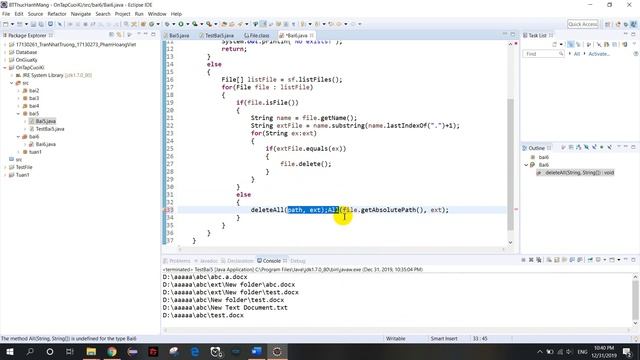The image size is (640, 360).
Task: Open the Refactor menu
Action: coord(57,14)
